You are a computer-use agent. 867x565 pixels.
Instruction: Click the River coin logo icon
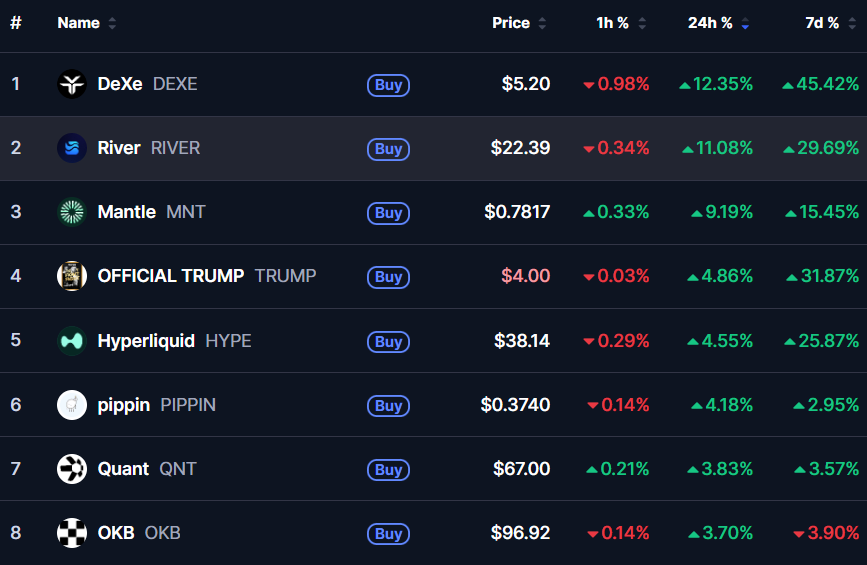point(72,148)
